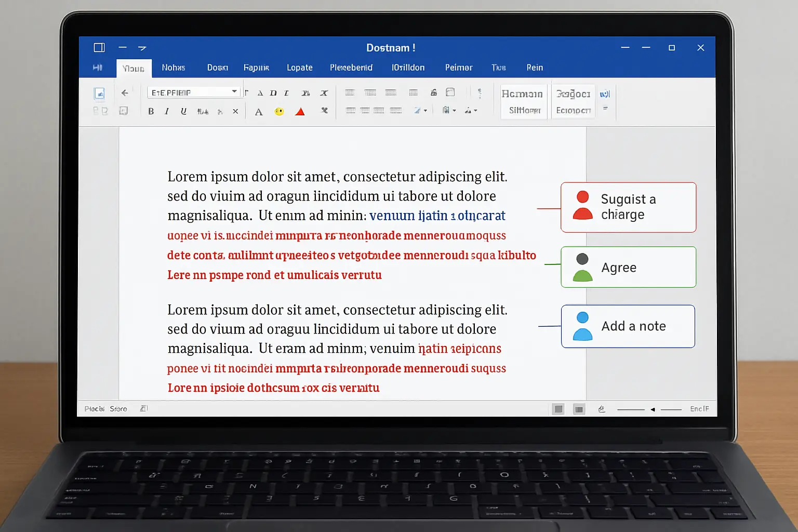This screenshot has width=798, height=532.
Task: Click the Agree comment box
Action: click(x=628, y=267)
